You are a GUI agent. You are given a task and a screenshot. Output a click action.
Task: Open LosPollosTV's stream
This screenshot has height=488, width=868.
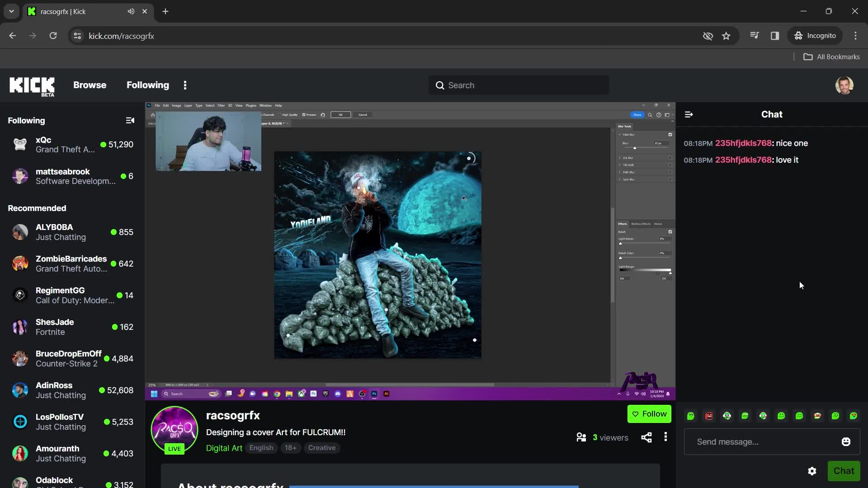[72, 422]
